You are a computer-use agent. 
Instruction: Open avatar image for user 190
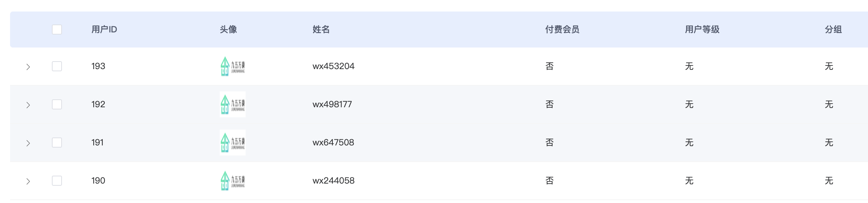[233, 181]
